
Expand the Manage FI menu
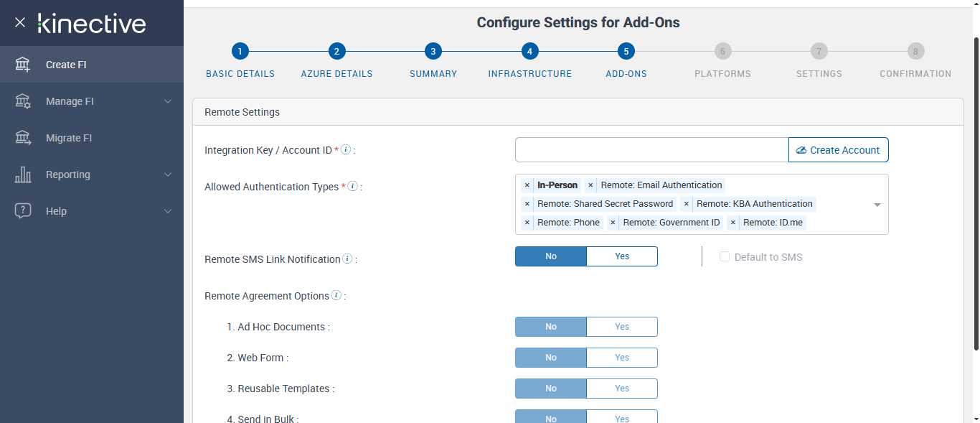click(x=168, y=101)
